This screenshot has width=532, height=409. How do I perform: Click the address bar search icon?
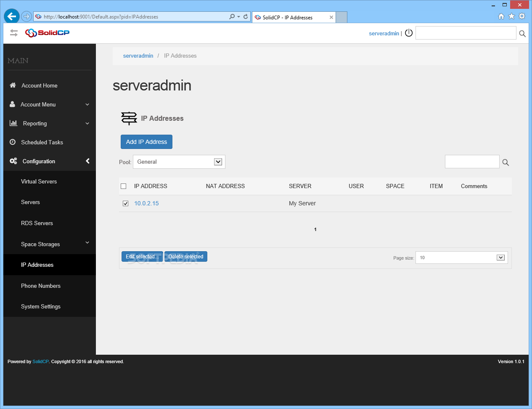(232, 17)
